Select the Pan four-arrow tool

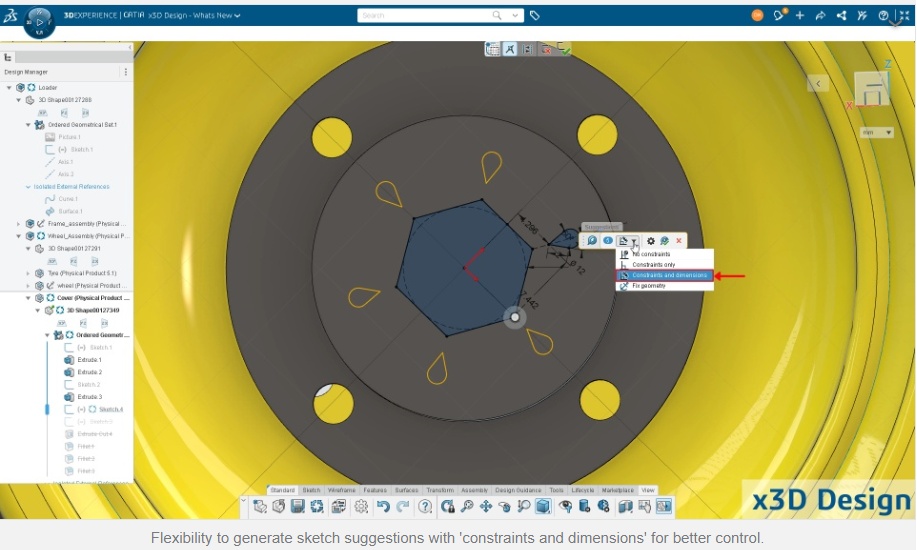tap(485, 506)
